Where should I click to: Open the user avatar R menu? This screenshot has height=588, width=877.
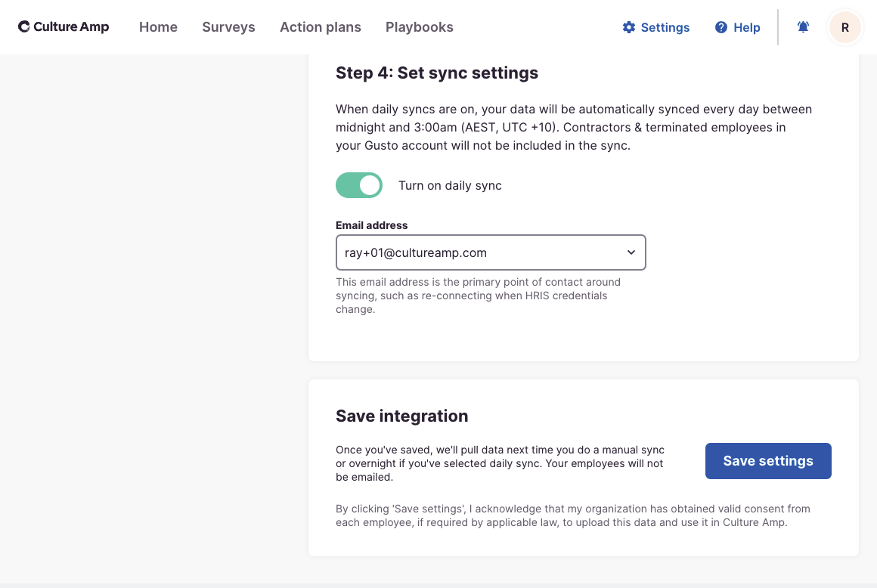(844, 27)
